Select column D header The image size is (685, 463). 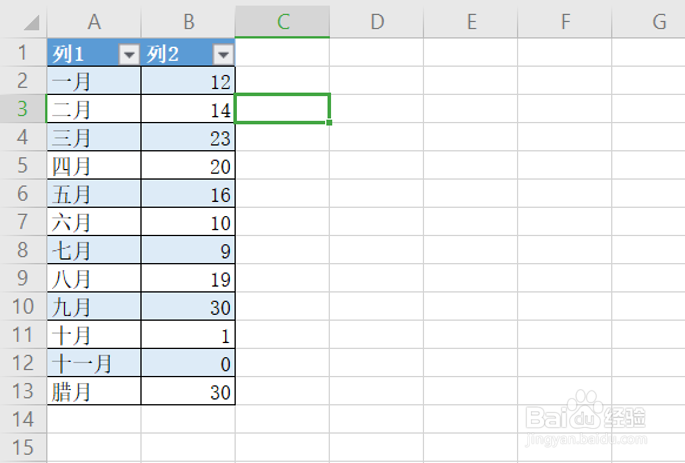click(377, 22)
